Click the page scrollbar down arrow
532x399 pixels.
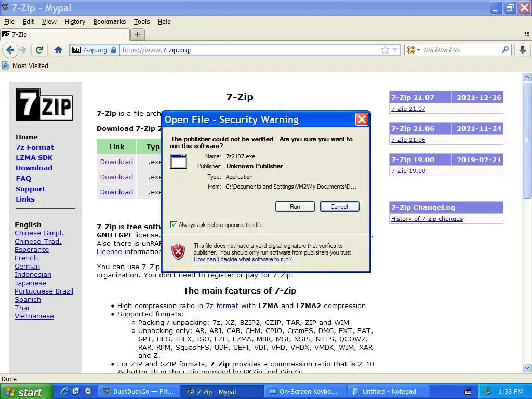(527, 368)
